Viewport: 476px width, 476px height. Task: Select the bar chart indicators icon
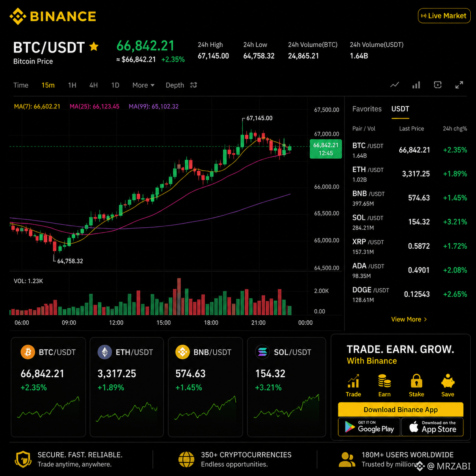[416, 85]
